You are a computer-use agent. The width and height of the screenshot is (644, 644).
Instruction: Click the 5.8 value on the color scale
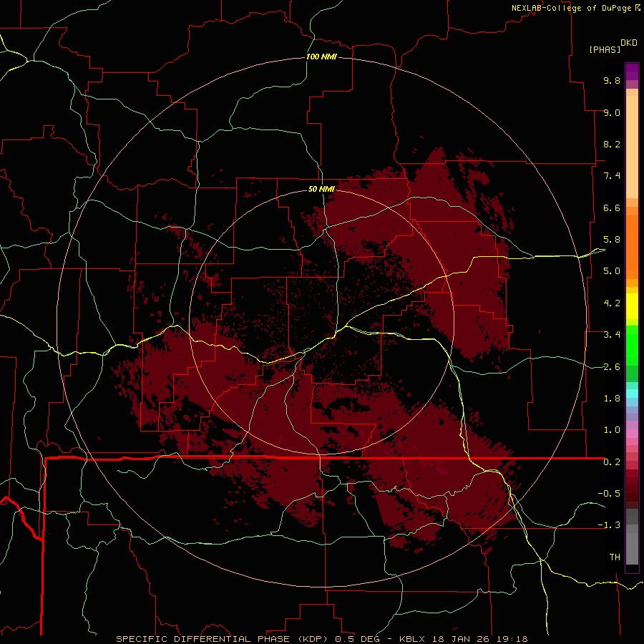612,240
